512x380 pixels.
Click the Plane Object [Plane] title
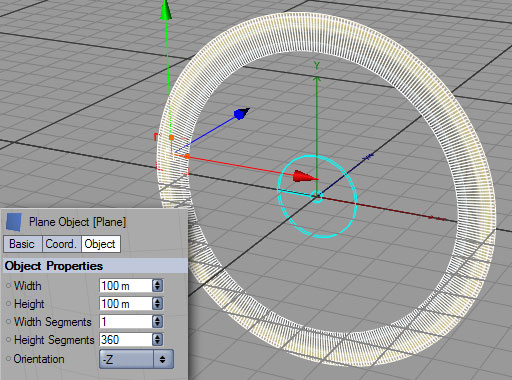(x=77, y=222)
